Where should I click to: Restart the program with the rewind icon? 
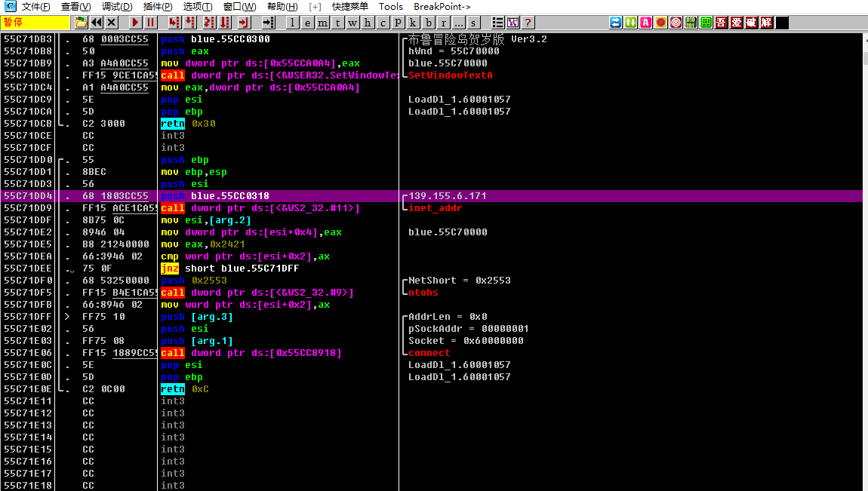(97, 23)
